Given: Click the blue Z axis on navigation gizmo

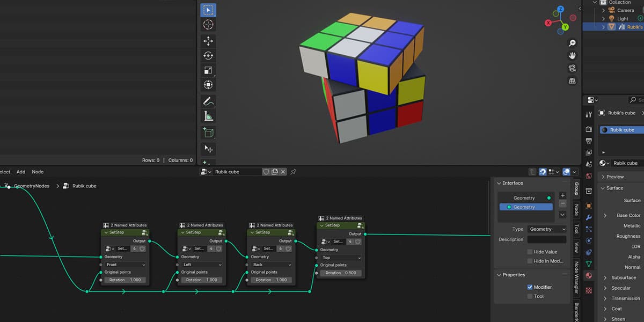Looking at the screenshot, I should click(x=560, y=10).
